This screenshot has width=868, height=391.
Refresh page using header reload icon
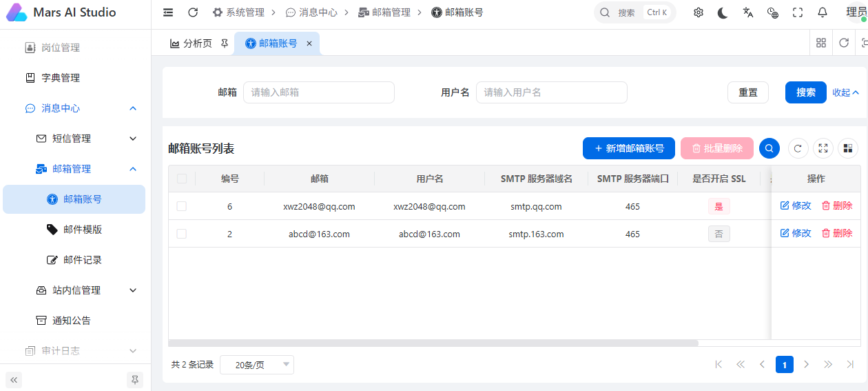(x=193, y=12)
